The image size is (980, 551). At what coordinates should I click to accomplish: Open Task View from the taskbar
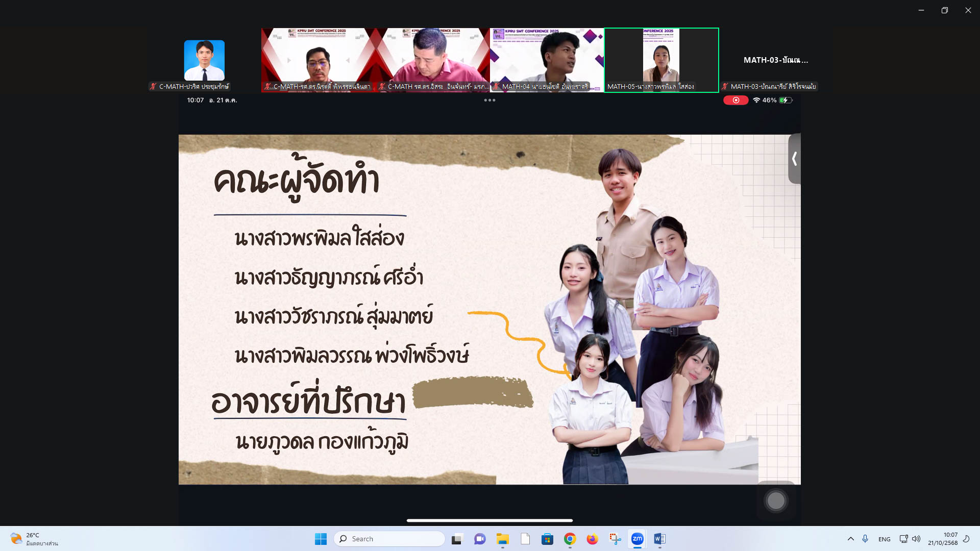click(457, 539)
